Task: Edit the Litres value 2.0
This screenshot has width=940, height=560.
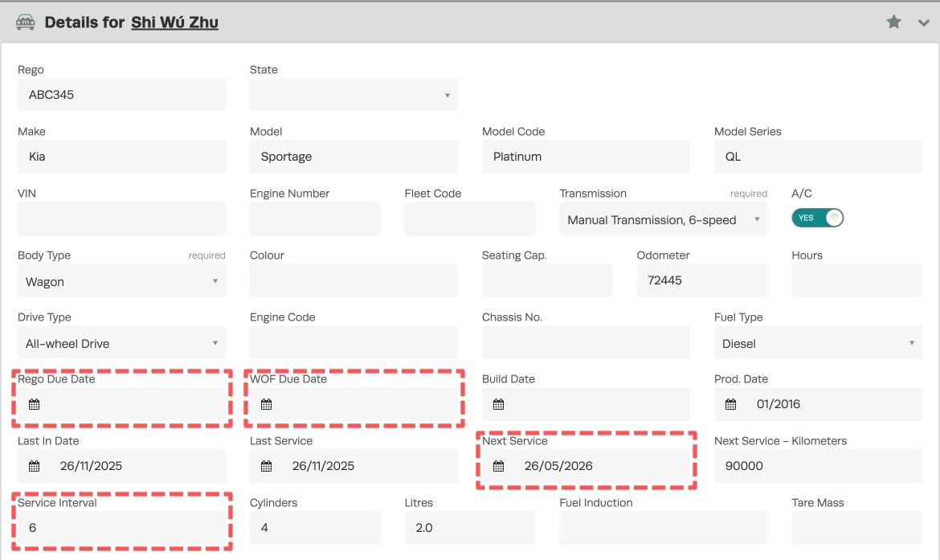Action: 469,528
